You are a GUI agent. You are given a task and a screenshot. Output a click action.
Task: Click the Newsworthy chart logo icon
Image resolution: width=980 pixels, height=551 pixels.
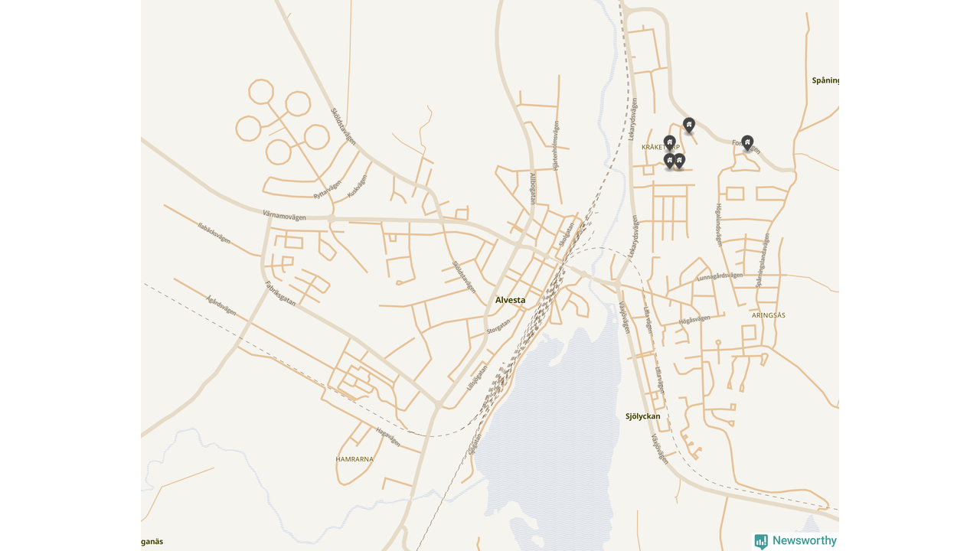point(761,542)
